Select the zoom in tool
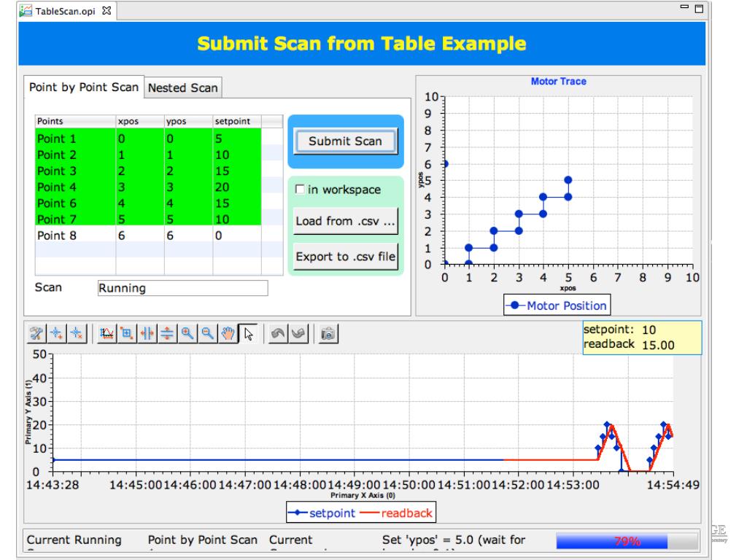 pos(187,333)
